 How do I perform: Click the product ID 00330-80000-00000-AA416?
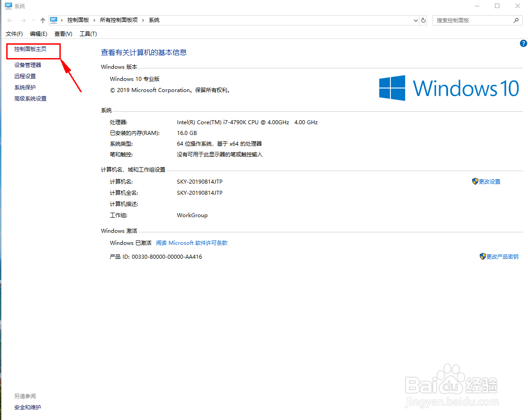(167, 256)
